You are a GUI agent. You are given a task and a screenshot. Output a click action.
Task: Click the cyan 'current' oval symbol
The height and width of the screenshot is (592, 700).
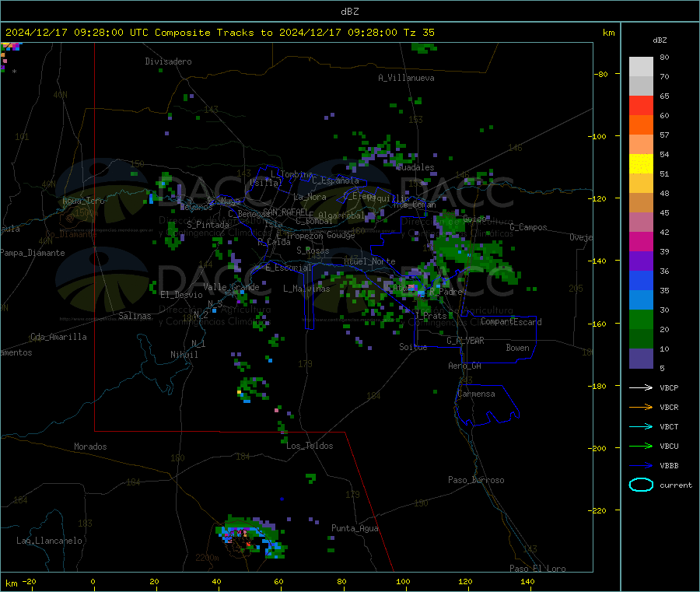coord(641,485)
